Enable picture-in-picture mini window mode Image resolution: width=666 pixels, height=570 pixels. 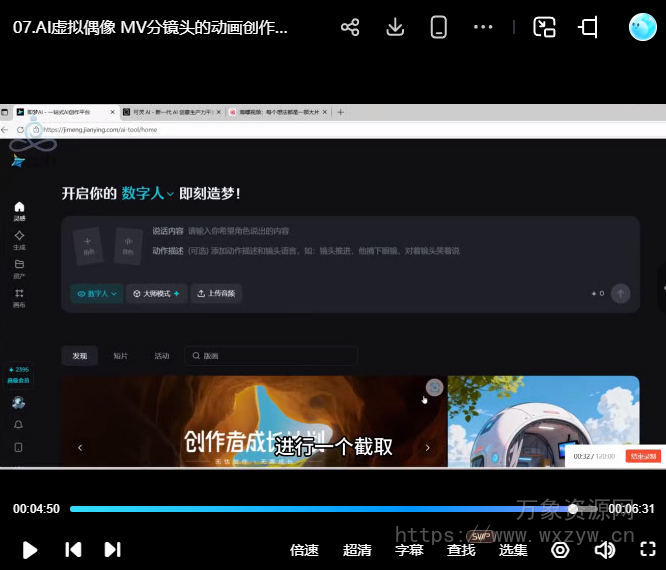(544, 27)
